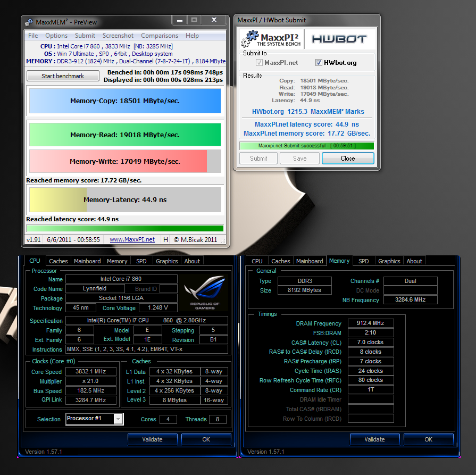Switch to About tab in left CPU-Z window
Screen dimensions: 476x475
coord(192,261)
